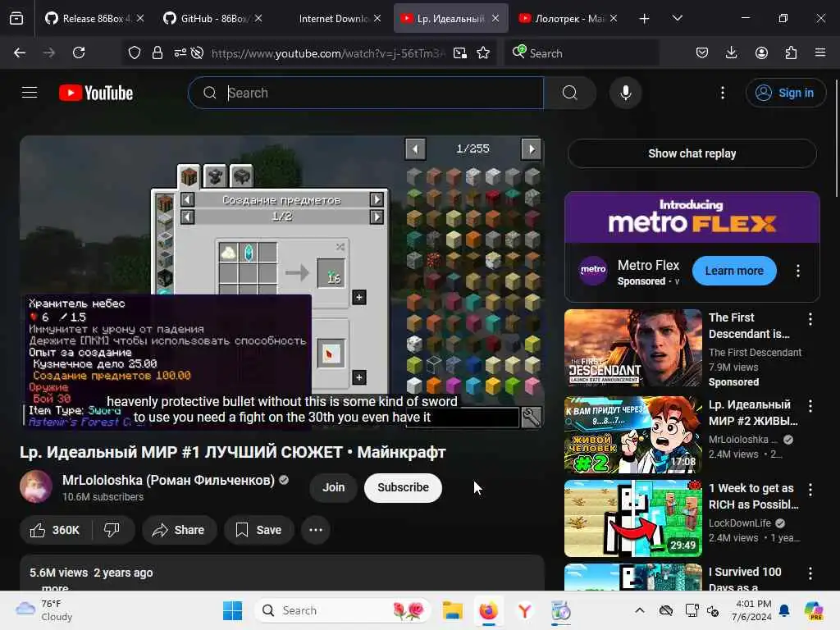
Task: Save page to Pocket icon
Action: coord(702,52)
